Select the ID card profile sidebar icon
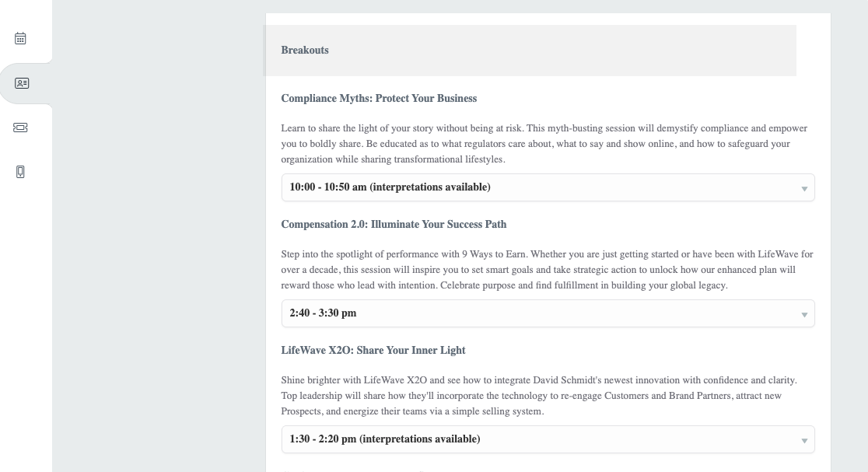 [x=22, y=83]
